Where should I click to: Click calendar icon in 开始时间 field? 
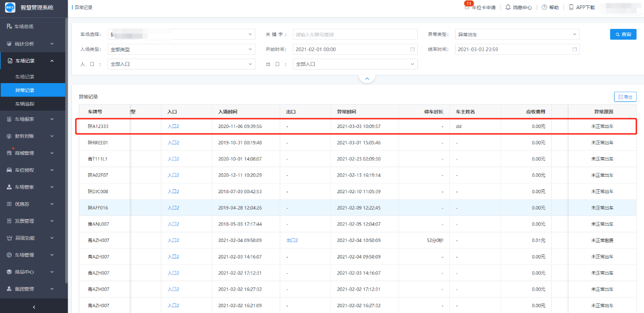click(x=412, y=49)
